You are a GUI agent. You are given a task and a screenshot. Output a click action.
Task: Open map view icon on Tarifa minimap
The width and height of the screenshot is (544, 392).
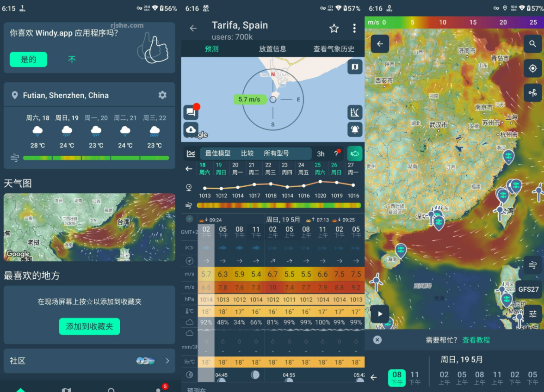pos(354,67)
